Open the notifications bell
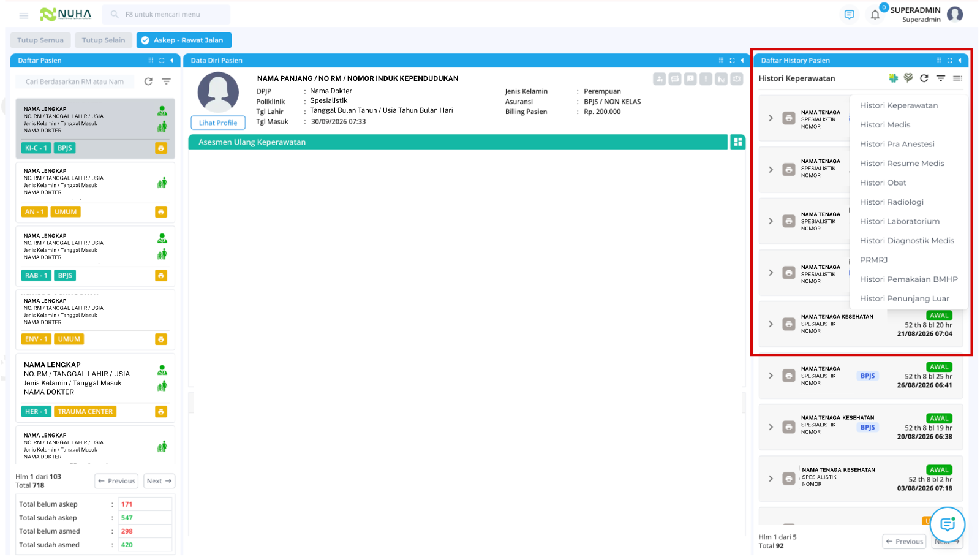 coord(875,15)
